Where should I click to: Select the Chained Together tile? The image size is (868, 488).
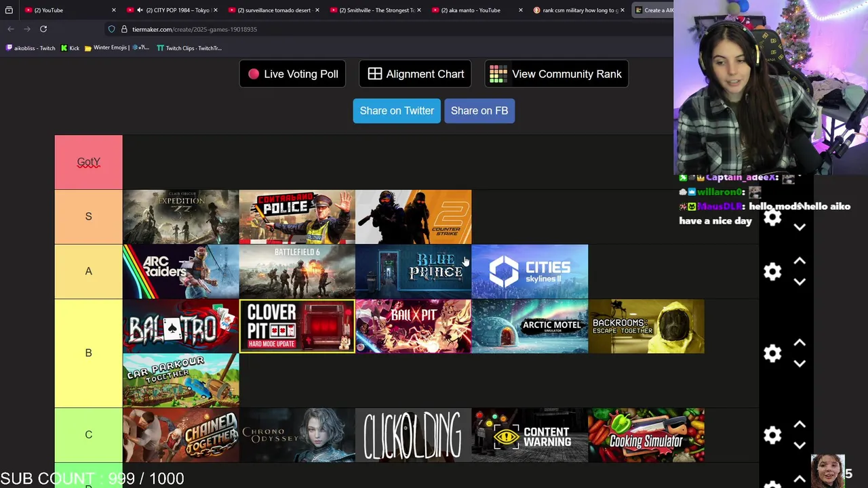(x=181, y=435)
